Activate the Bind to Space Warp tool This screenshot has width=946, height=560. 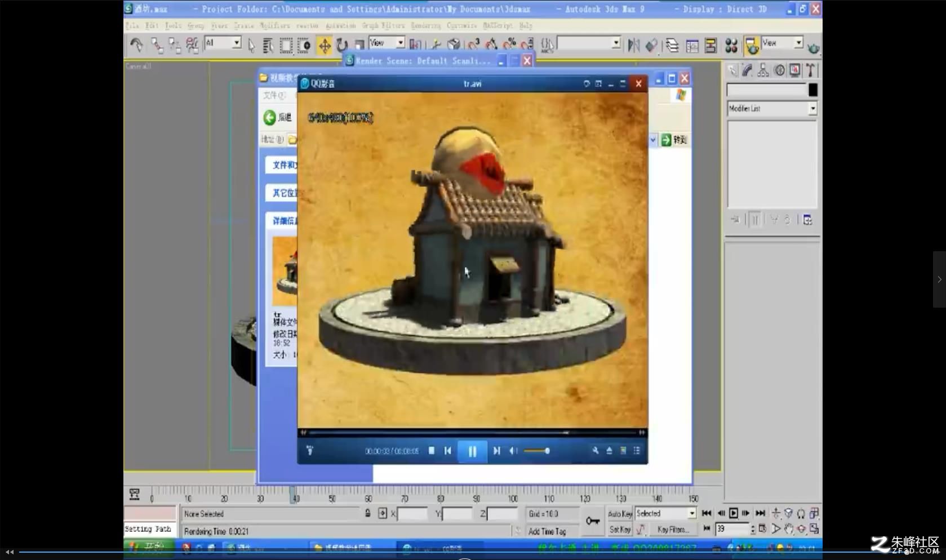pos(192,45)
